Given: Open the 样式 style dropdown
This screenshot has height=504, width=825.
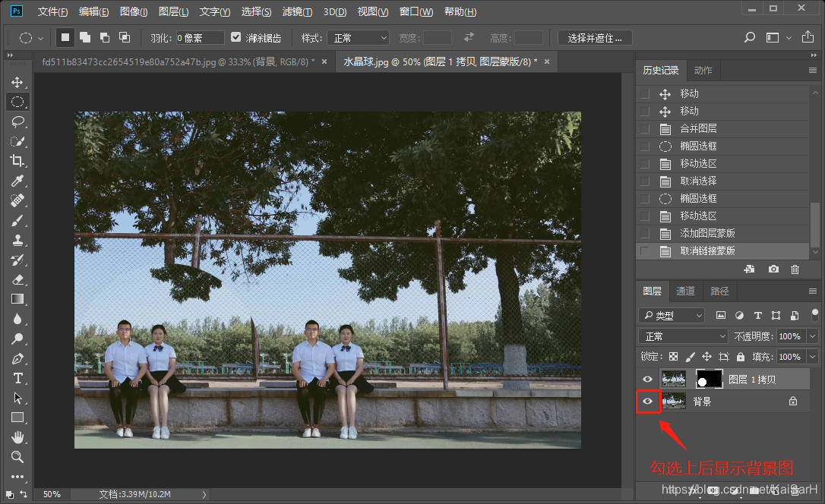Looking at the screenshot, I should pos(358,38).
